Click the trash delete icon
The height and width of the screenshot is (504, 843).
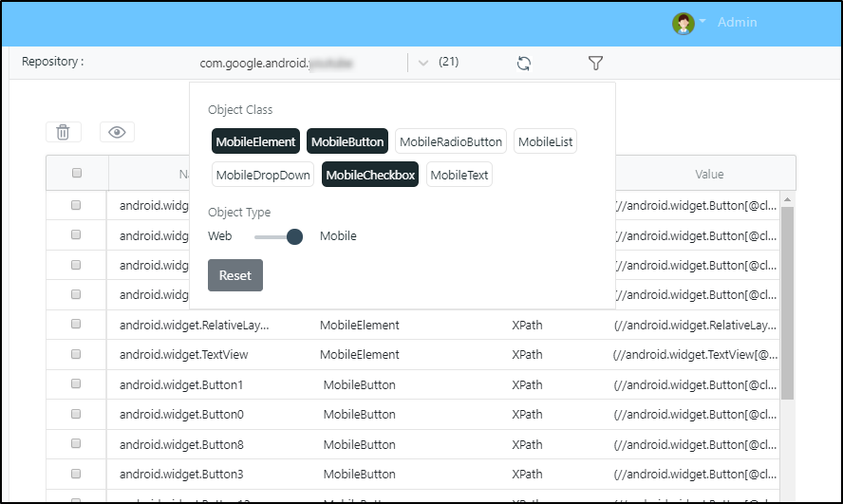point(63,132)
